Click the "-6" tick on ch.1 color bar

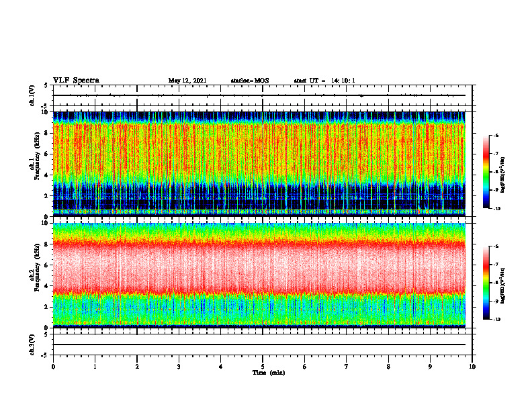[x=496, y=135]
